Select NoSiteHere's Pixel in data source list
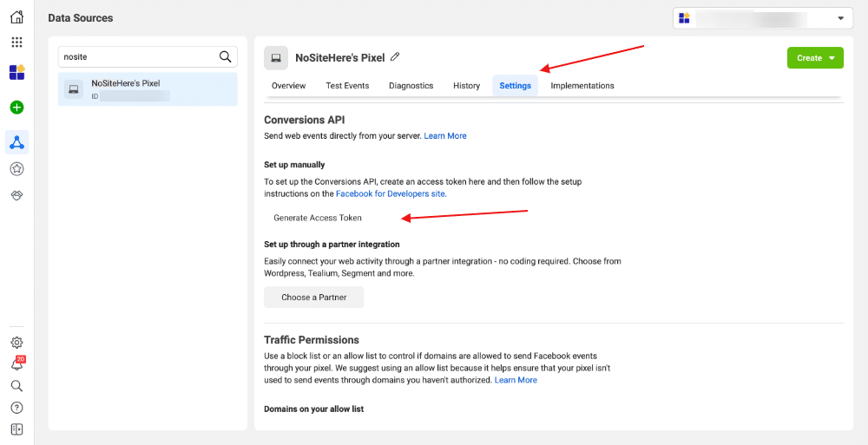This screenshot has width=868, height=445. click(148, 89)
